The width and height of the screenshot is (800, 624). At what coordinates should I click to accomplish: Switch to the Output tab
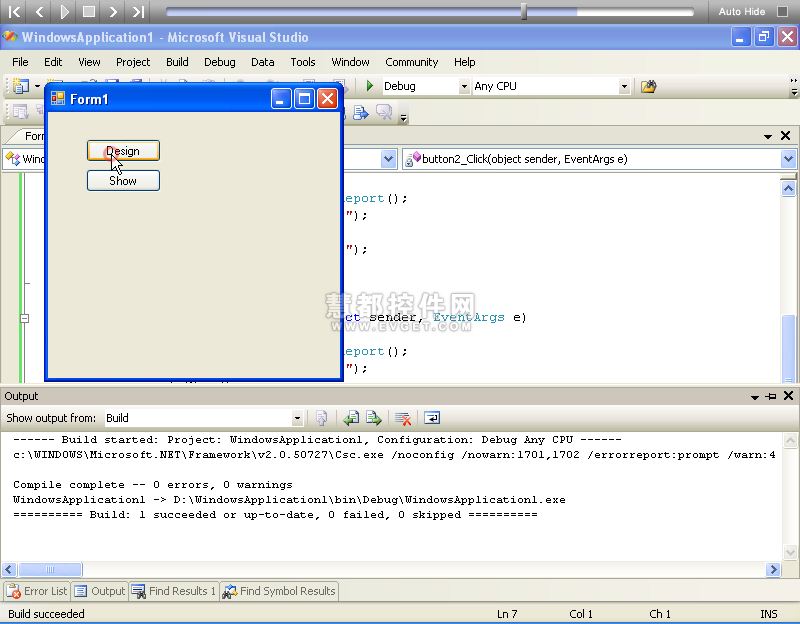tap(100, 591)
